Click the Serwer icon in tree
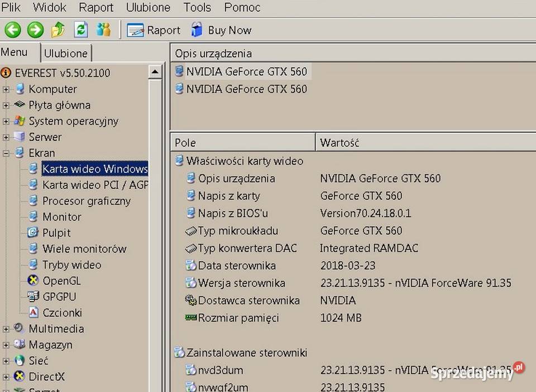This screenshot has height=392, width=536. pos(20,137)
